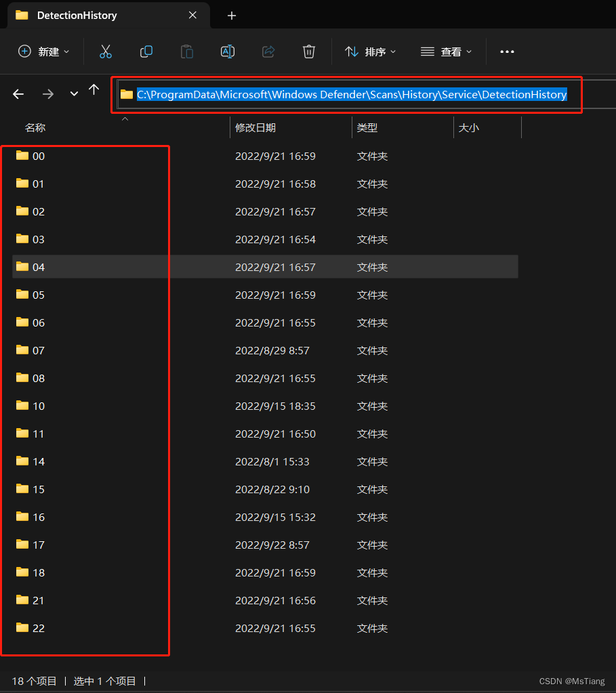Sort by 名称 column header
The height and width of the screenshot is (693, 616).
coord(35,127)
